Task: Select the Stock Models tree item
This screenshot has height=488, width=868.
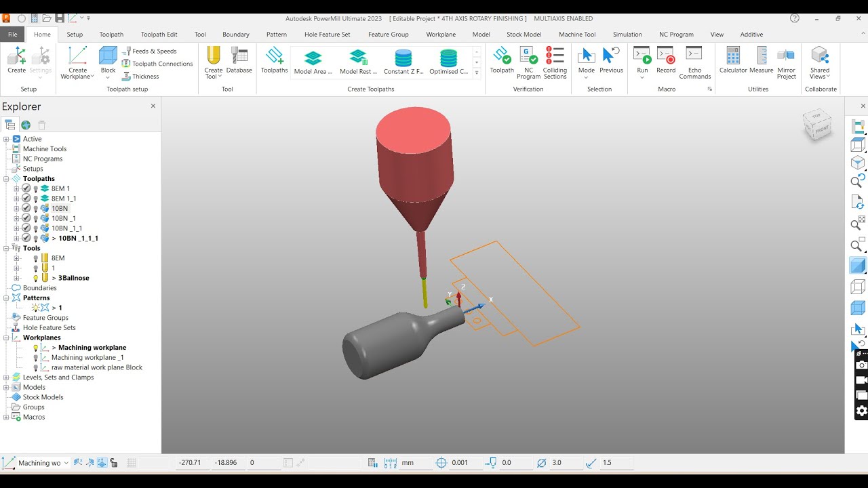Action: (43, 397)
